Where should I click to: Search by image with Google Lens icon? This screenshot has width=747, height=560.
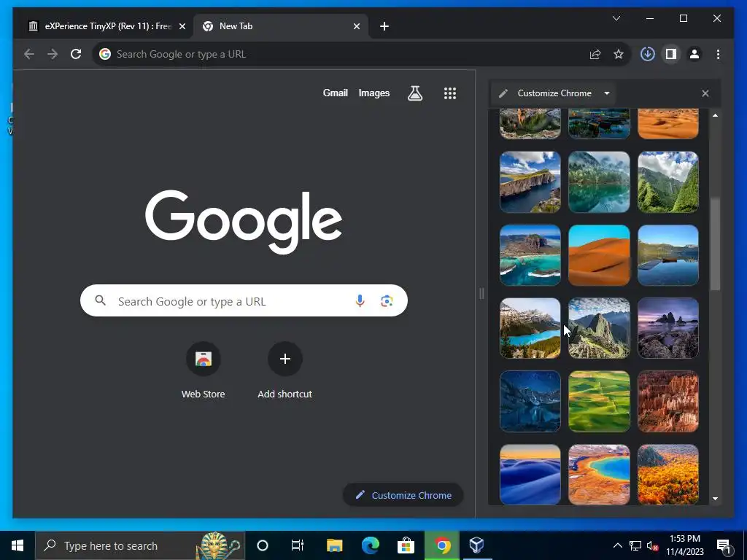[x=387, y=300]
